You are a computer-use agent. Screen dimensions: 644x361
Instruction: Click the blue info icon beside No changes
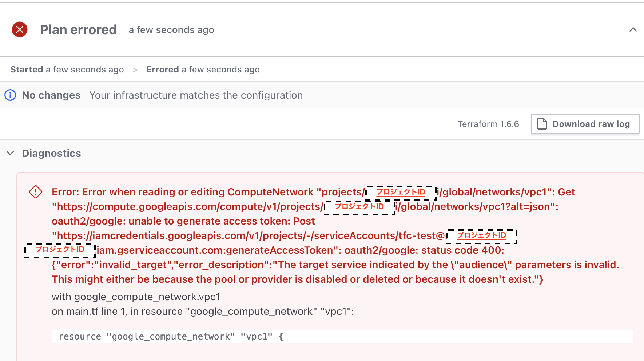coord(10,95)
